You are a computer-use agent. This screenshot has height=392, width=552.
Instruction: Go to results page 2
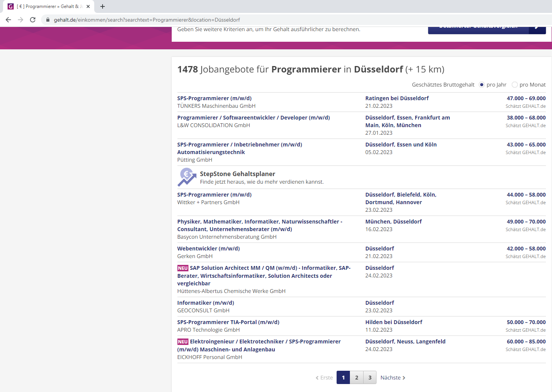pyautogui.click(x=356, y=378)
